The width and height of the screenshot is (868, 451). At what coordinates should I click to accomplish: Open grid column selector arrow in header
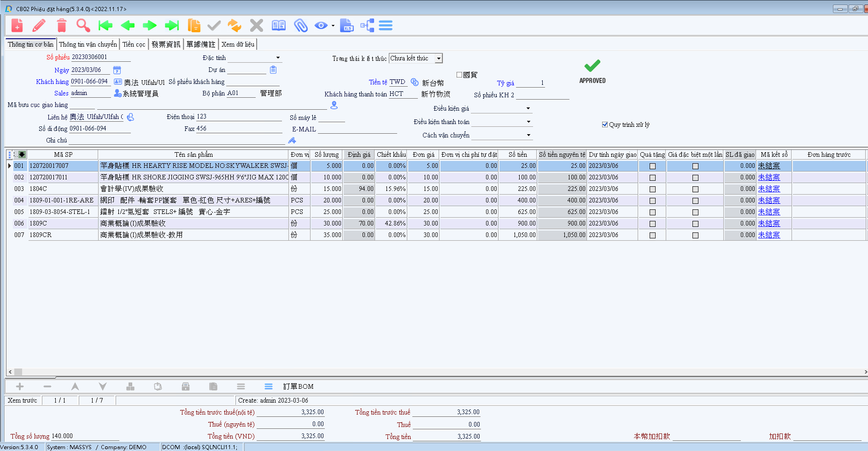tap(22, 154)
